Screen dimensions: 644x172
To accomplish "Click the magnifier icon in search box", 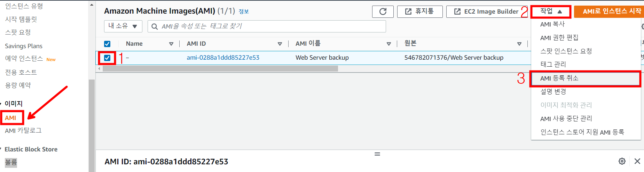I will pyautogui.click(x=155, y=27).
